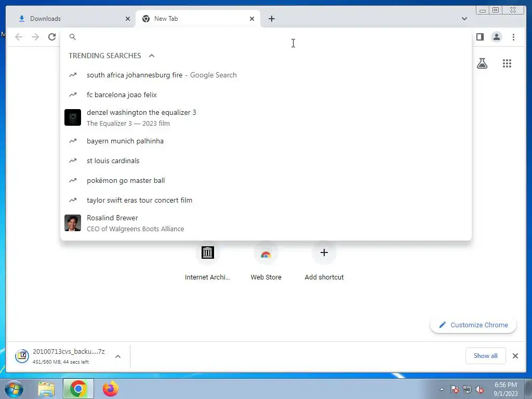Click the 7z download file icon
The height and width of the screenshot is (399, 532).
coord(22,356)
